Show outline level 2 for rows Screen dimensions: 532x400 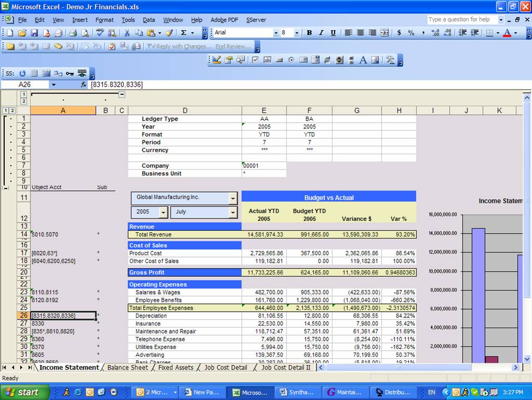click(12, 110)
